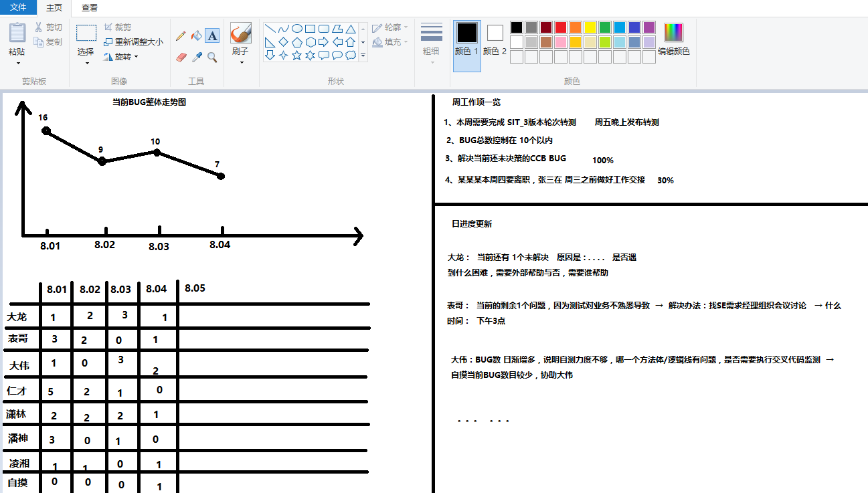The height and width of the screenshot is (493, 868).
Task: Choose the Oval callout shape
Action: [337, 56]
